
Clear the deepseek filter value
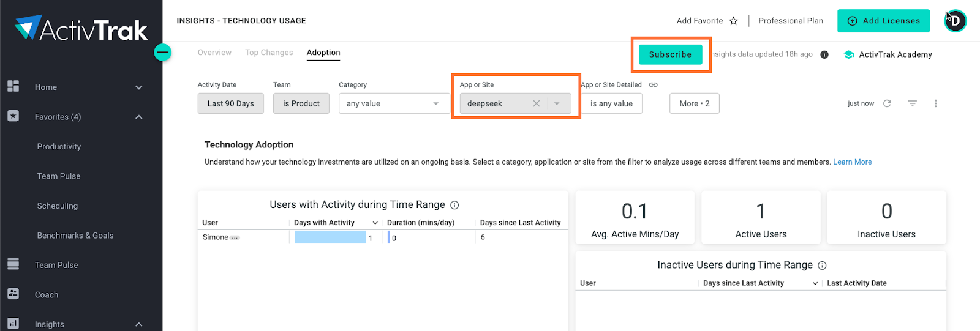point(537,103)
